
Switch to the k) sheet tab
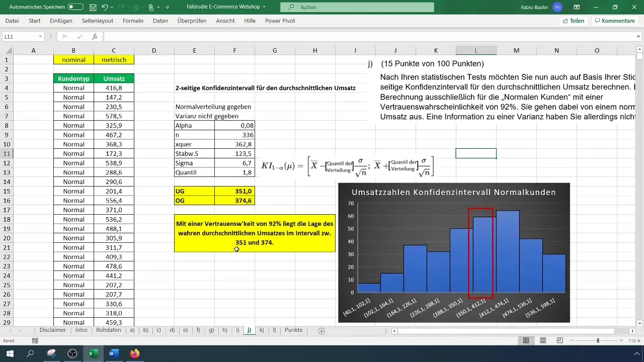tap(262, 330)
